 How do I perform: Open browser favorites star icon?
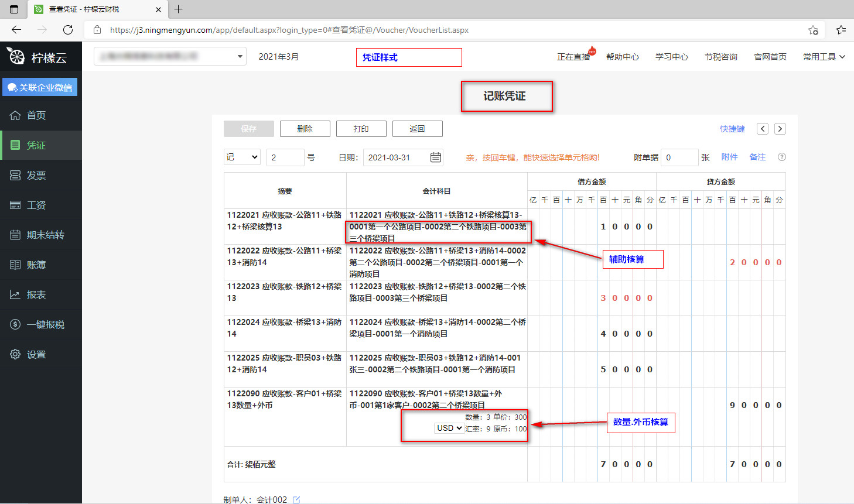click(x=841, y=30)
